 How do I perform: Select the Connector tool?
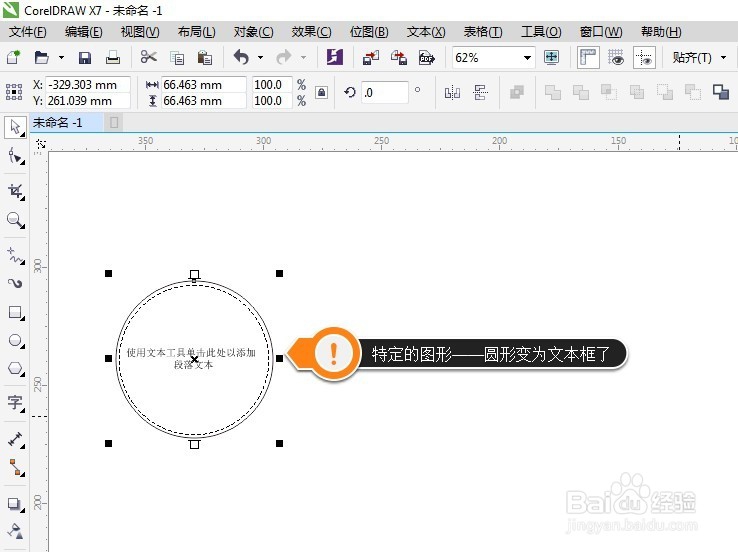point(15,467)
